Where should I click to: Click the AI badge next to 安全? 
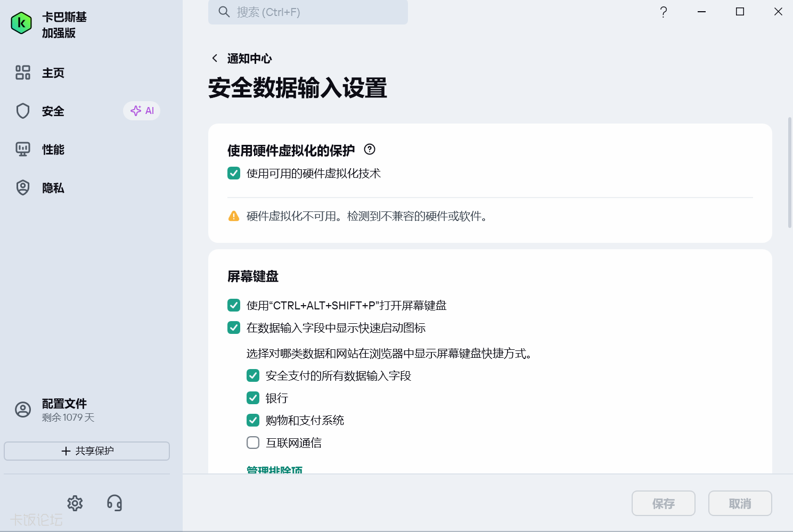142,111
